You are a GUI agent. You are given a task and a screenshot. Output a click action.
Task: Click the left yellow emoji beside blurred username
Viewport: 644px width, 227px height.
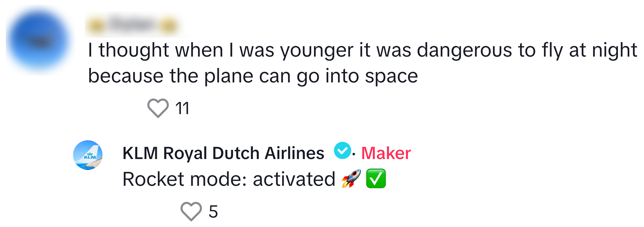click(x=96, y=26)
